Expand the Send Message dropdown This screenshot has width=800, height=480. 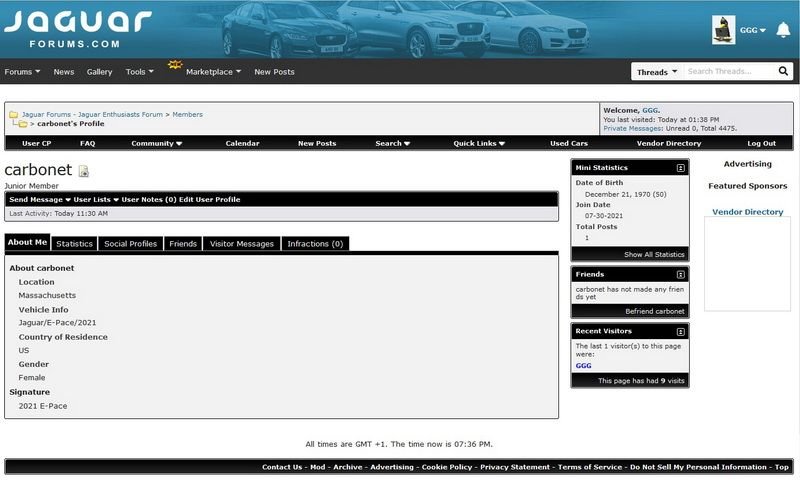(40, 200)
